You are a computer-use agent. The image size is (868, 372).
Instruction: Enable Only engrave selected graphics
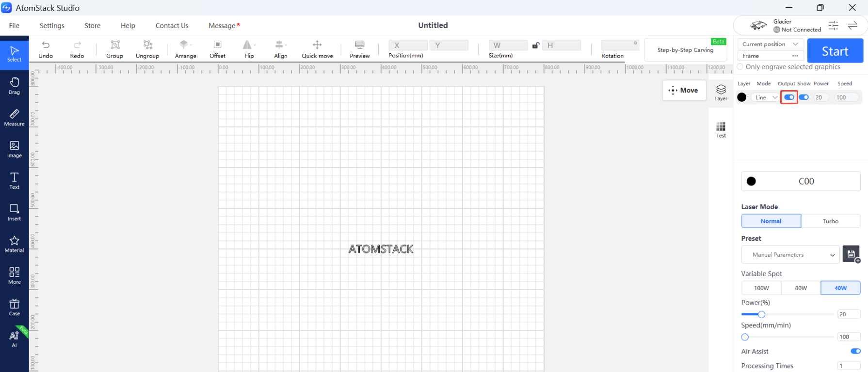coord(740,67)
